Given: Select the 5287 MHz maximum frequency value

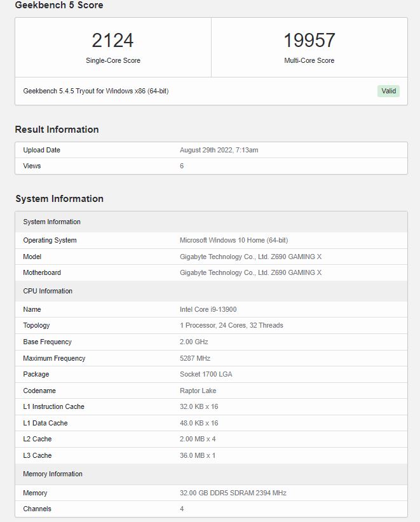Looking at the screenshot, I should click(x=195, y=358).
